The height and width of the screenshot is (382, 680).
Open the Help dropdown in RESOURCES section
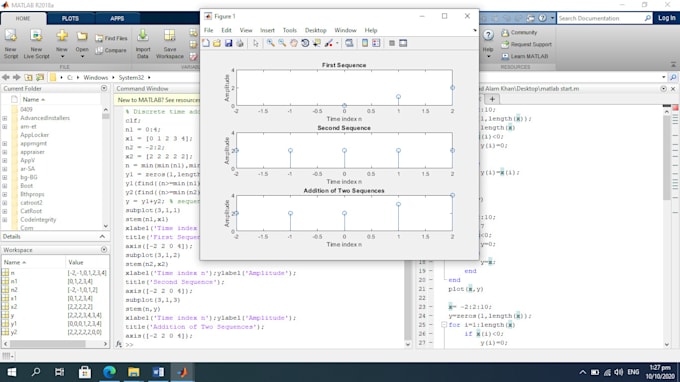point(488,44)
